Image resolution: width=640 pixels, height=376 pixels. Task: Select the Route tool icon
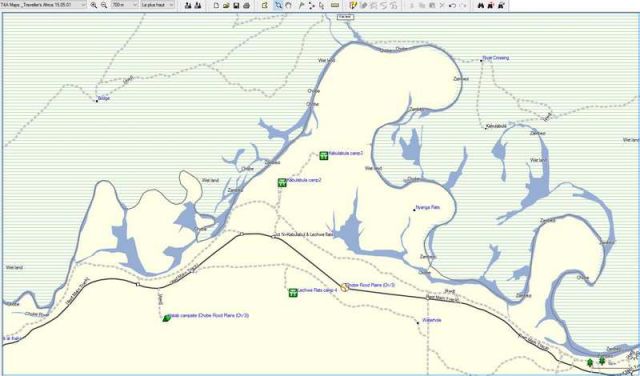(312, 5)
